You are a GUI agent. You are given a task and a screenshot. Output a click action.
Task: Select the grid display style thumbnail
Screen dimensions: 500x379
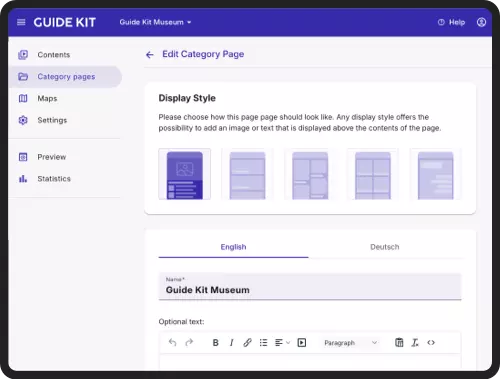373,174
